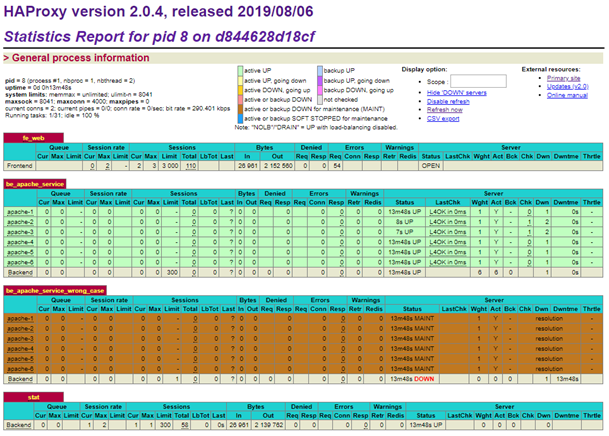Click Bytes Out 2 152 560 in fe_web
The image size is (609, 436).
[x=278, y=166]
